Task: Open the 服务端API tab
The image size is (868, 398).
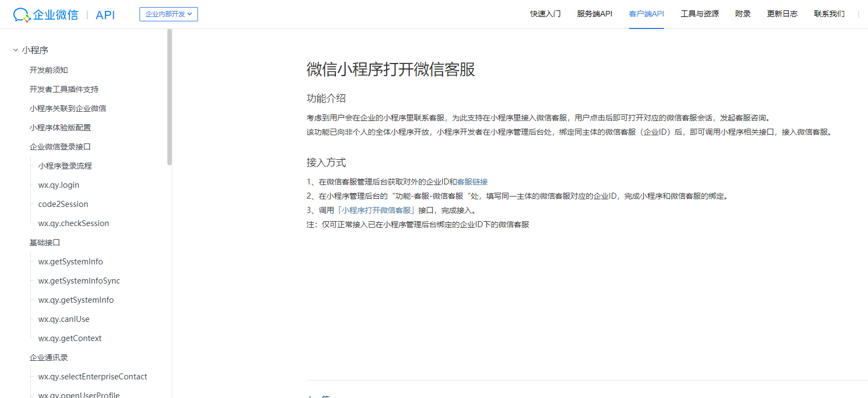Action: [x=595, y=14]
